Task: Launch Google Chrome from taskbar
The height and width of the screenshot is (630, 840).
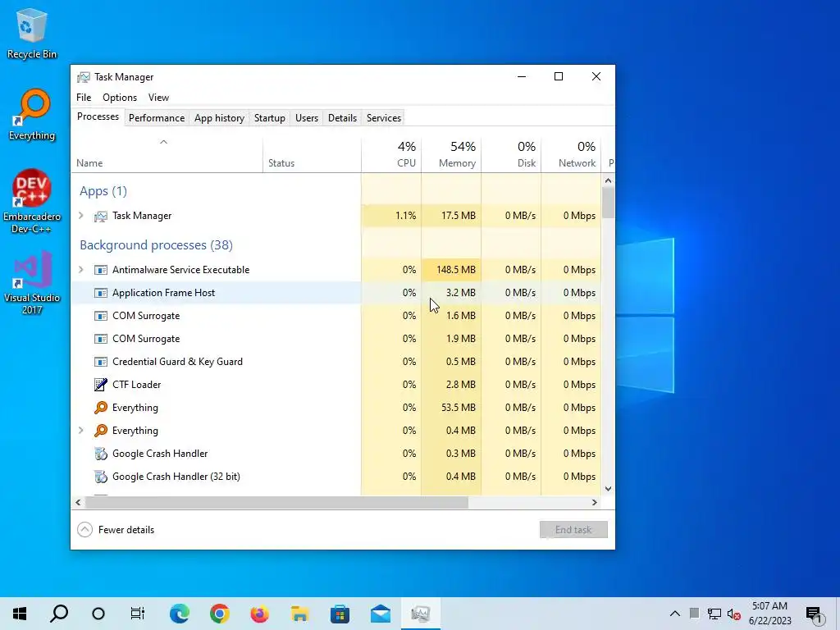Action: click(220, 614)
